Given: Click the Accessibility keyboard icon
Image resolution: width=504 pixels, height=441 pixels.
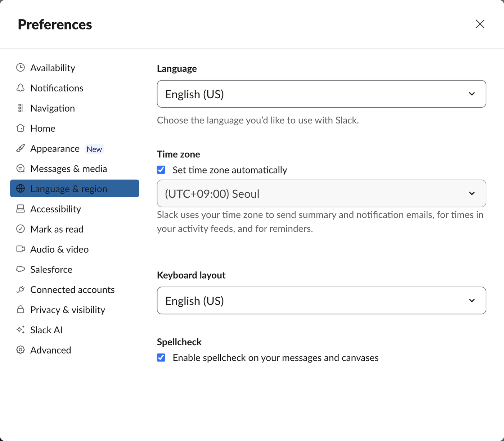Looking at the screenshot, I should [21, 209].
